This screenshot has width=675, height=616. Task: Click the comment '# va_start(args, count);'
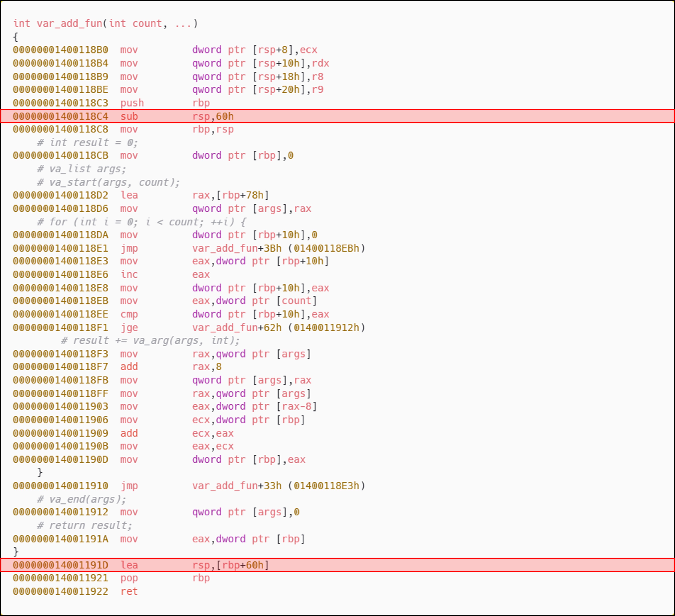point(108,182)
